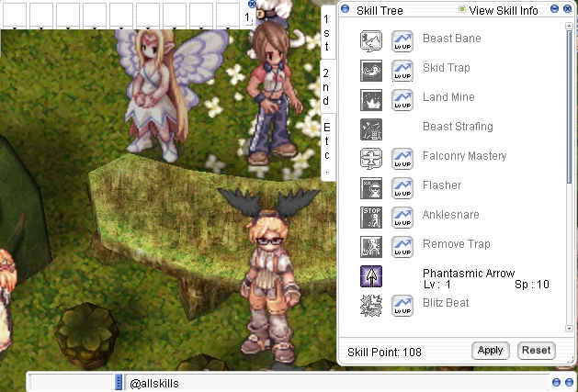Click the chat input field containing @allskills
The image size is (578, 392).
[x=335, y=384]
